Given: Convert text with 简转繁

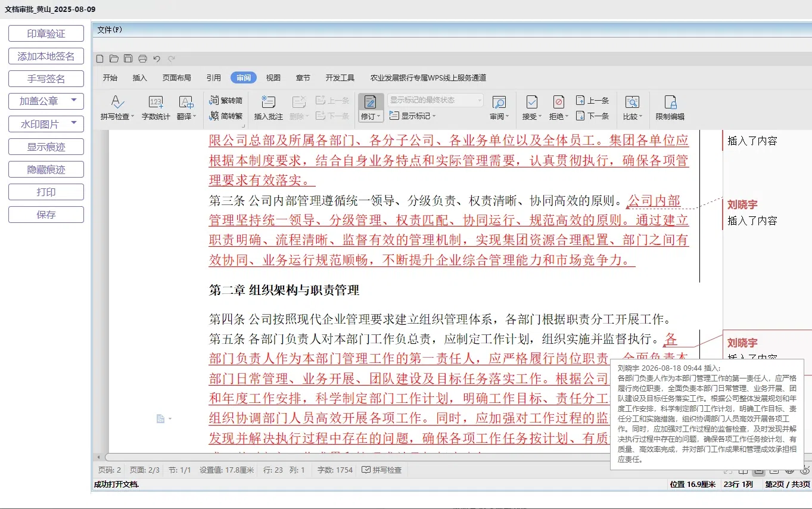Looking at the screenshot, I should tap(226, 116).
